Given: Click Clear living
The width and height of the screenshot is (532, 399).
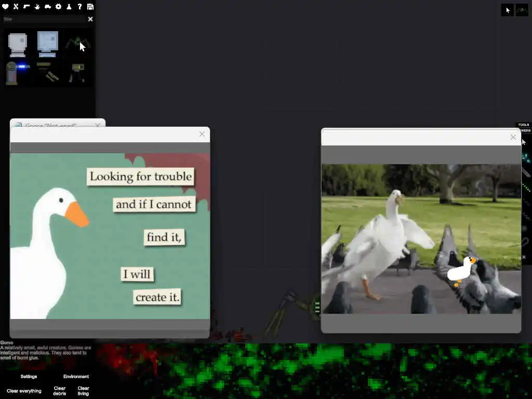Looking at the screenshot, I should (x=83, y=391).
